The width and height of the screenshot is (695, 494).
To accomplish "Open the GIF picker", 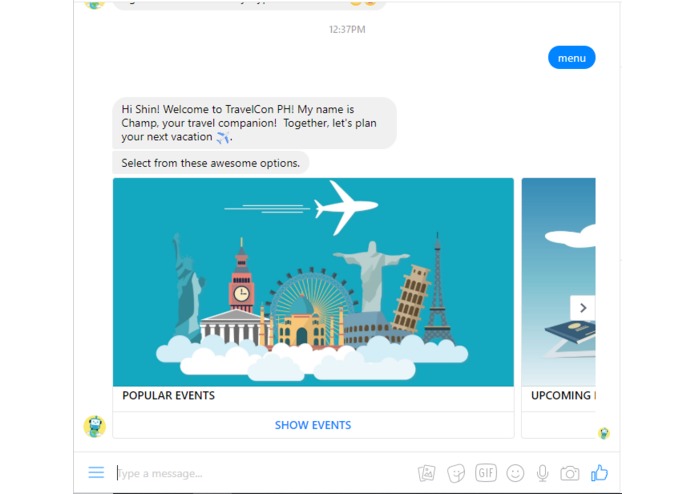I will pyautogui.click(x=486, y=473).
